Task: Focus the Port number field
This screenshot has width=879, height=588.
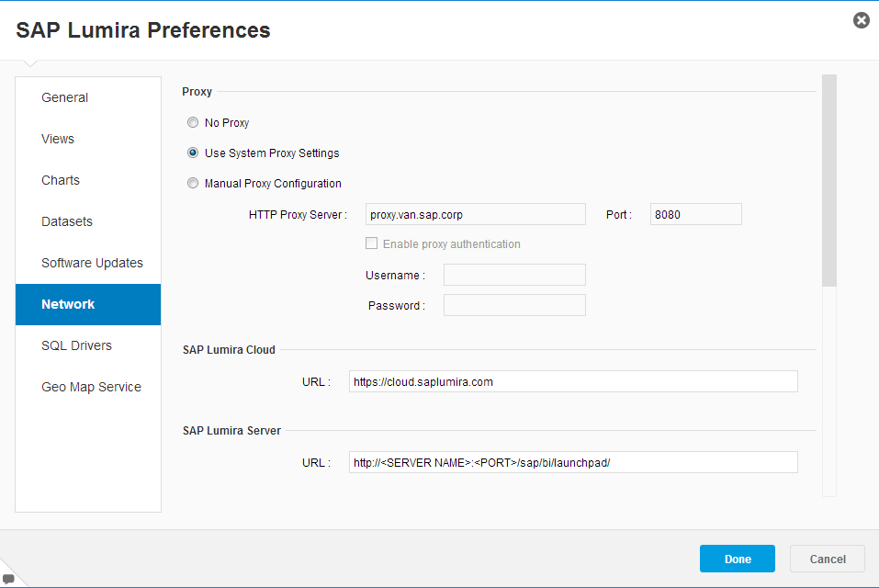Action: pyautogui.click(x=695, y=214)
